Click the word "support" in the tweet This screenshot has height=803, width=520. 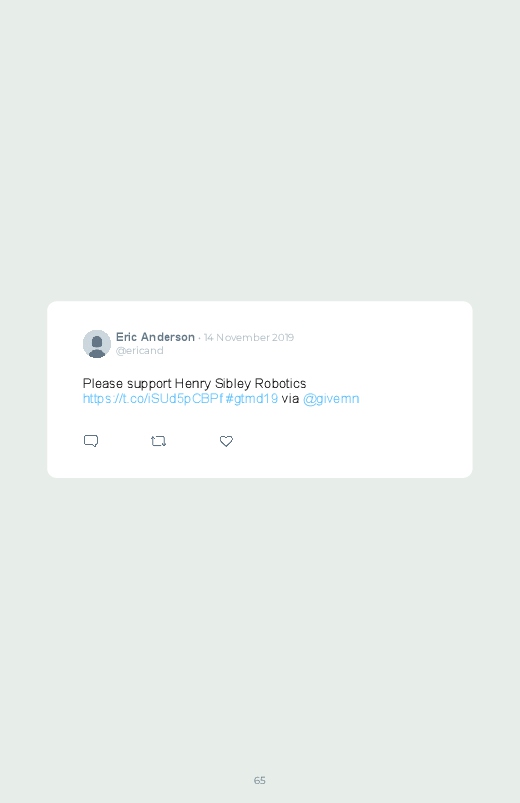click(x=149, y=384)
